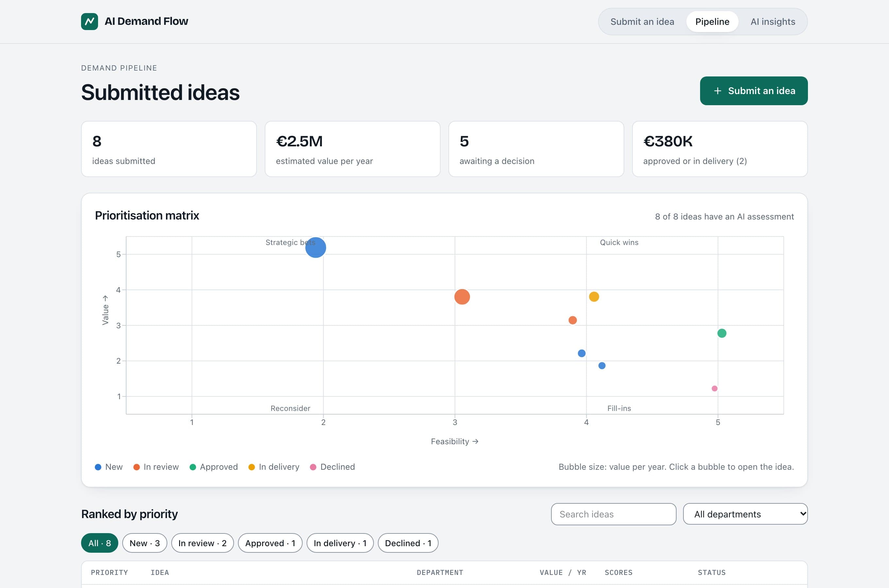Click the VALUE / YR column header
This screenshot has height=588, width=889.
point(563,573)
